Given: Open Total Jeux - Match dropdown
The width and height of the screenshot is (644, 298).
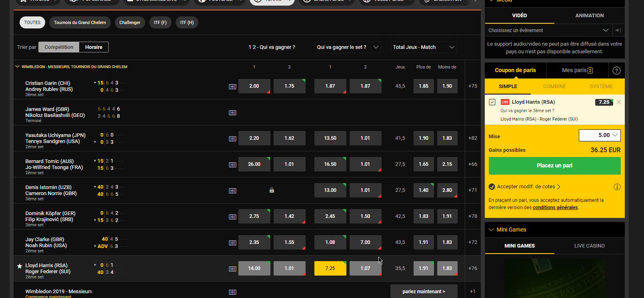Looking at the screenshot, I should point(424,47).
